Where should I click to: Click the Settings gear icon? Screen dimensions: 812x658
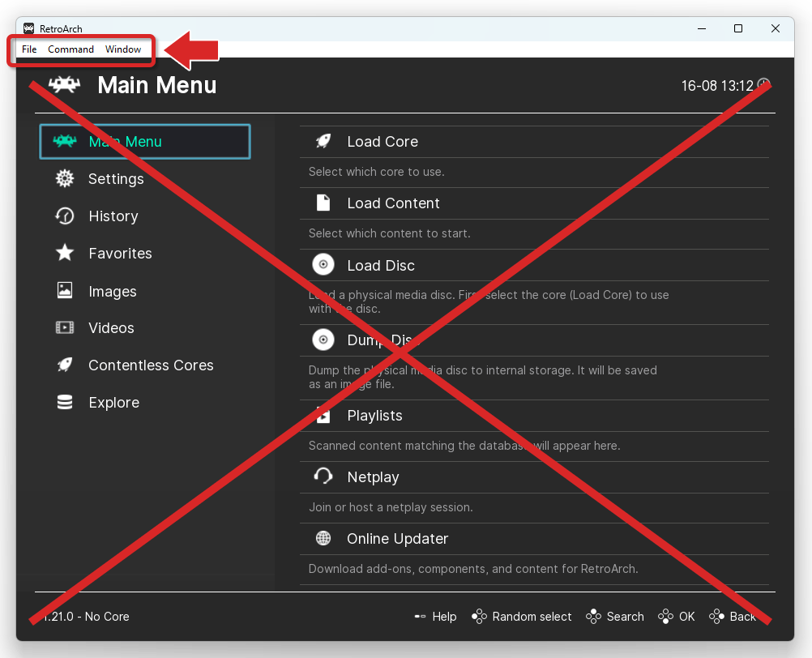65,178
